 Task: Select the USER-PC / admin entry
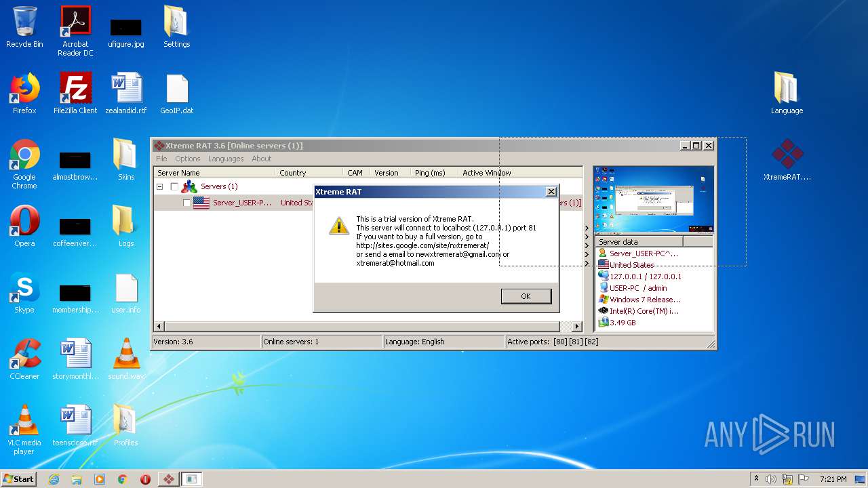pyautogui.click(x=638, y=288)
